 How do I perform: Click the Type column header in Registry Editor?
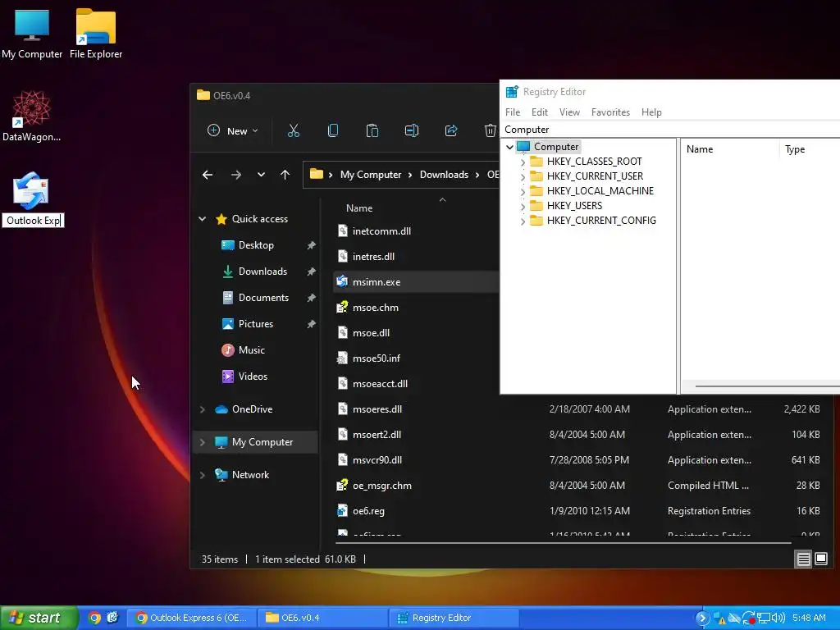point(795,149)
